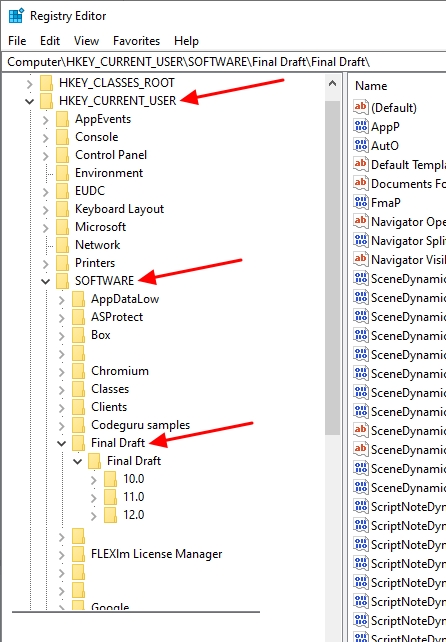Open the View menu
This screenshot has height=642, width=446.
(86, 41)
